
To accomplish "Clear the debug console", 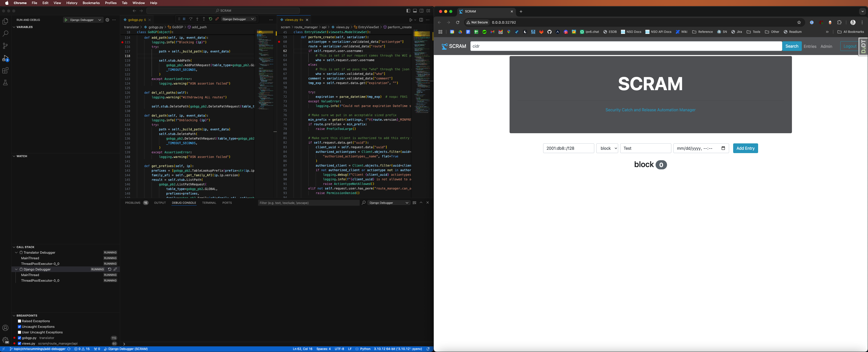I will click(x=414, y=203).
